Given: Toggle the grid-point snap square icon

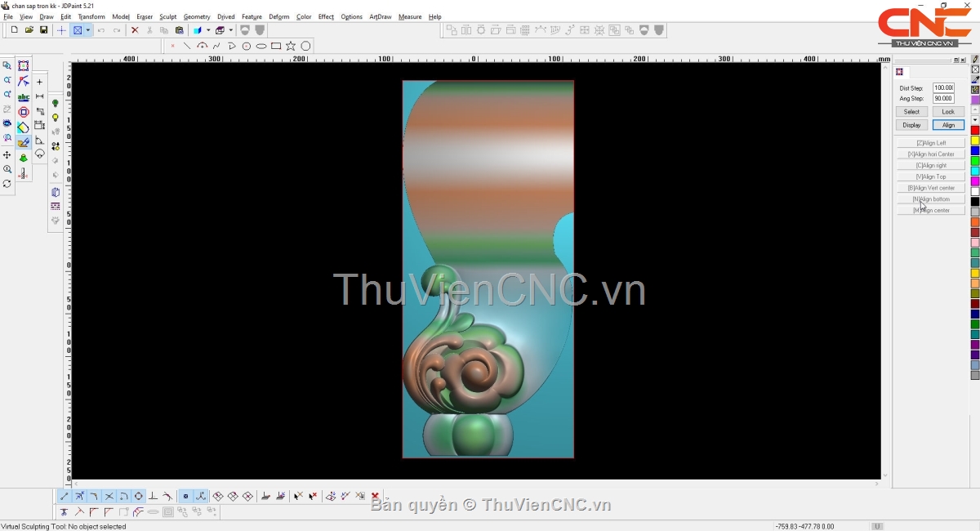Looking at the screenshot, I should [x=185, y=496].
